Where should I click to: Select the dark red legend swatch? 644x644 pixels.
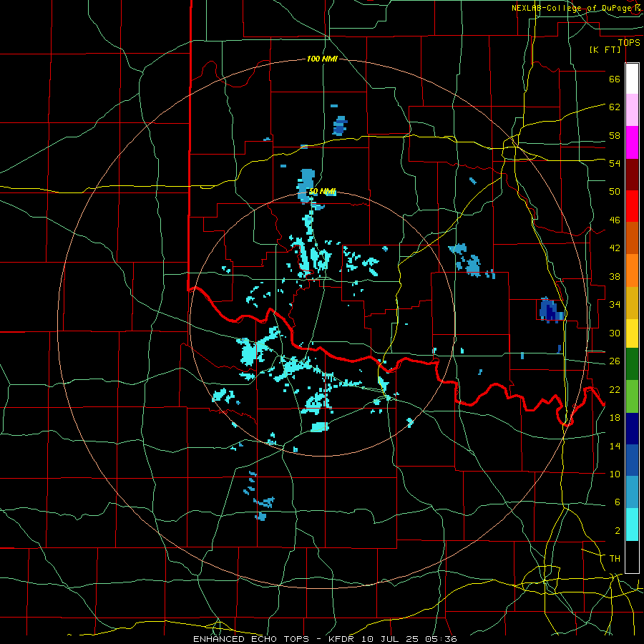tap(632, 175)
